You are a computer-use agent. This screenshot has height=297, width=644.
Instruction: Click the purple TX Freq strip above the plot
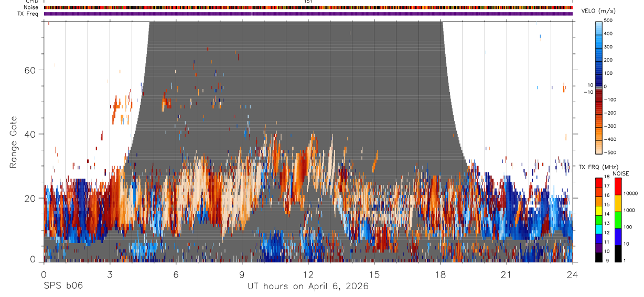308,14
